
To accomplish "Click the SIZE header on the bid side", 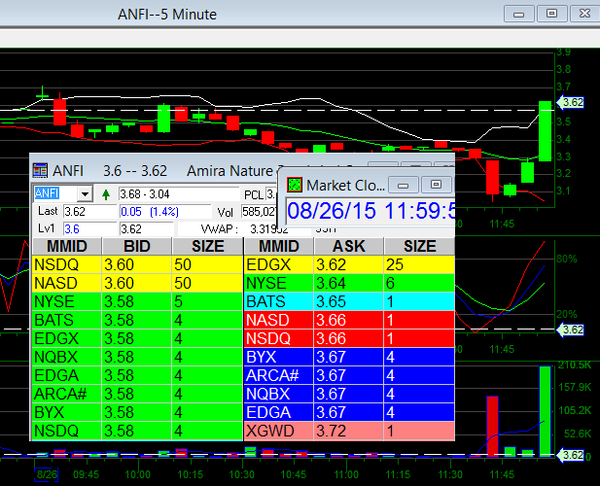I will point(206,246).
